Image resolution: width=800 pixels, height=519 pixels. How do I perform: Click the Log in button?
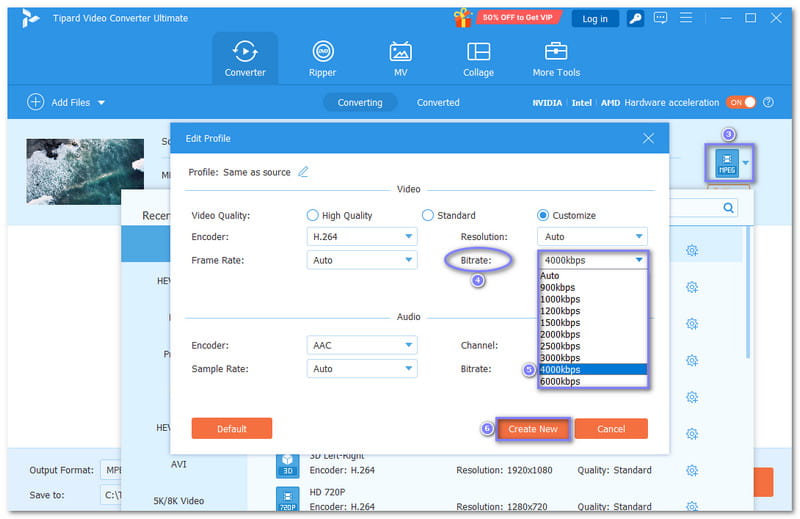[595, 19]
